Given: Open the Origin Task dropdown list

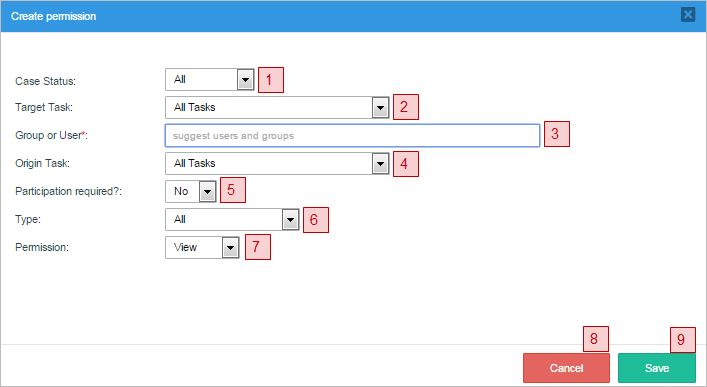Looking at the screenshot, I should tap(277, 163).
